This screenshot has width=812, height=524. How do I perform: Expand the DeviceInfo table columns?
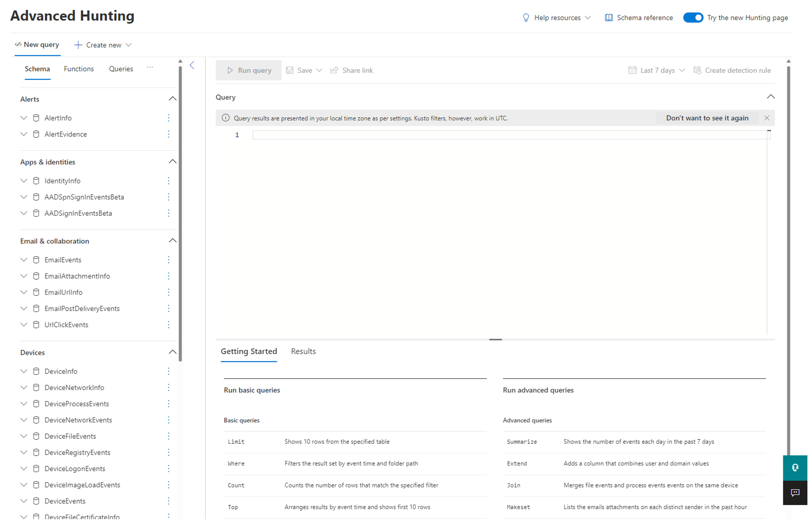[x=24, y=371]
